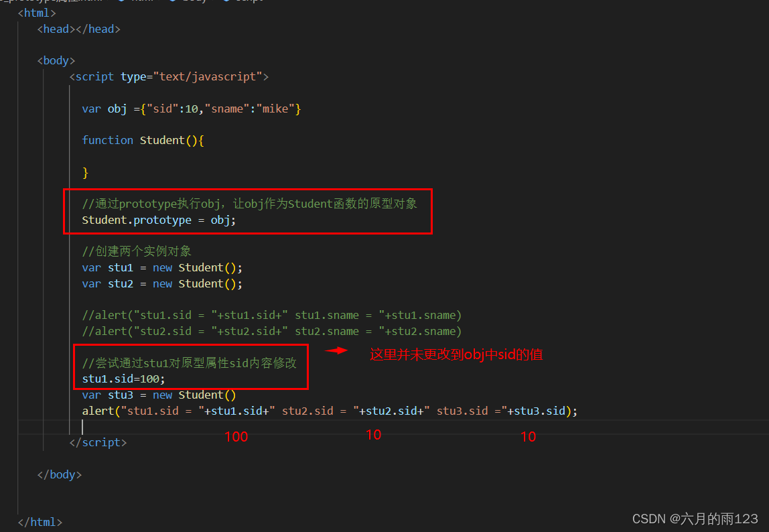Click the uncommented alert( call line
The width and height of the screenshot is (769, 532).
[330, 411]
